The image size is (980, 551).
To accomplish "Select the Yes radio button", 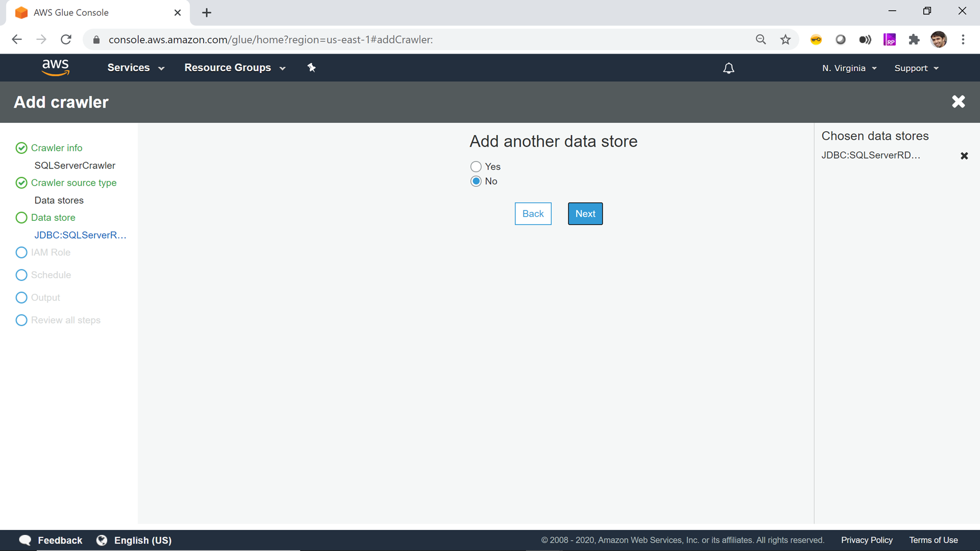I will [476, 167].
